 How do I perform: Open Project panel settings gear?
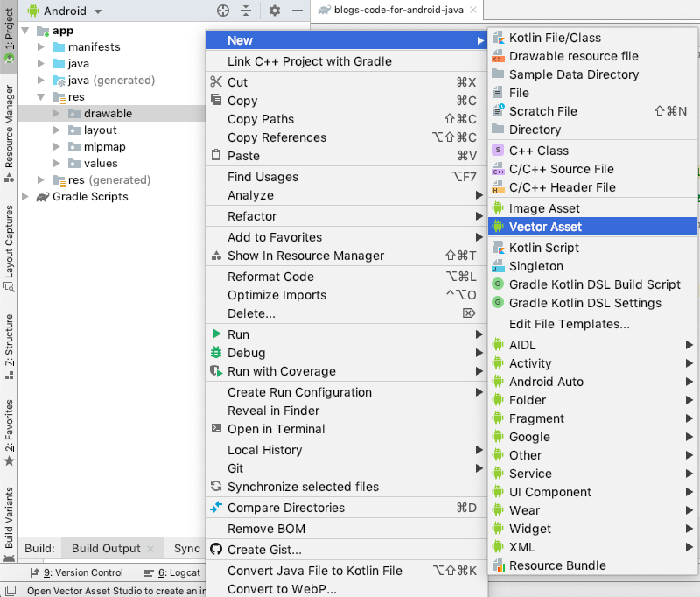275,11
